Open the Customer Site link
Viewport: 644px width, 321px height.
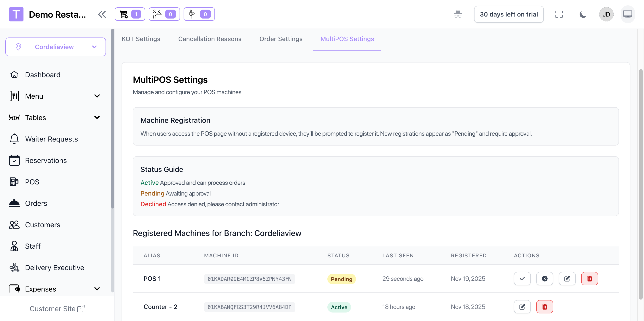pos(57,309)
